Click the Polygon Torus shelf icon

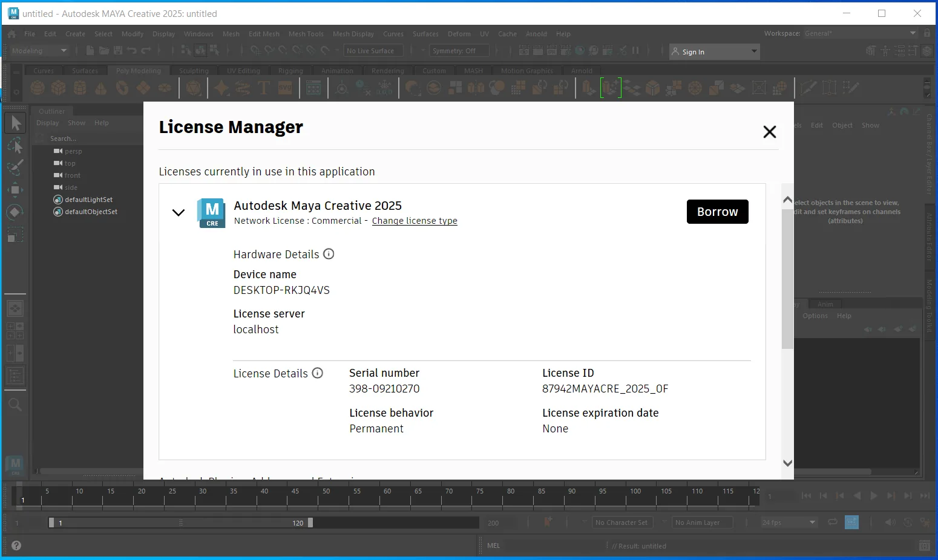click(122, 88)
